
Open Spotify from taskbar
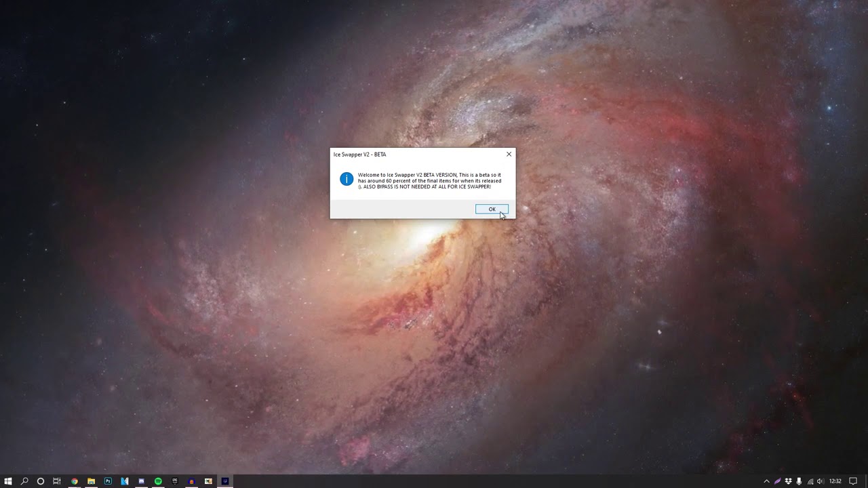tap(158, 481)
